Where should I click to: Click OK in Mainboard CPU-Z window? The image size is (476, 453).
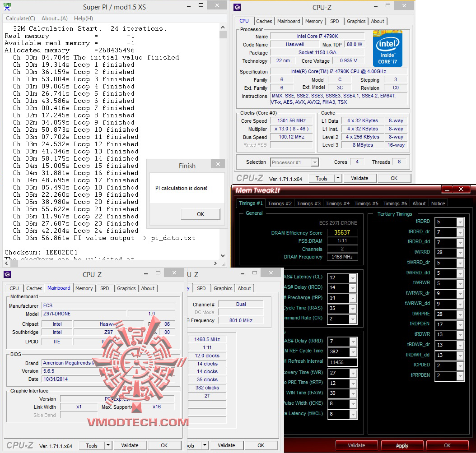tap(164, 445)
